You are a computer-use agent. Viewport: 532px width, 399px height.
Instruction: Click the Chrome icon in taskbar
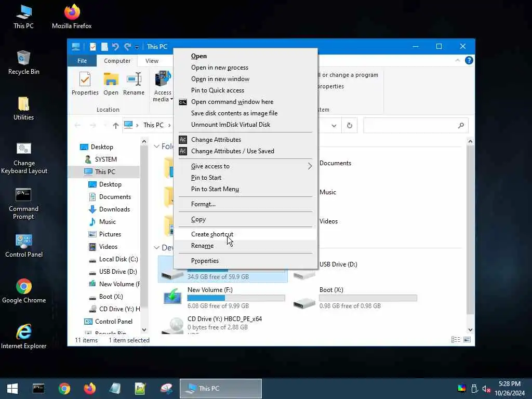point(64,389)
